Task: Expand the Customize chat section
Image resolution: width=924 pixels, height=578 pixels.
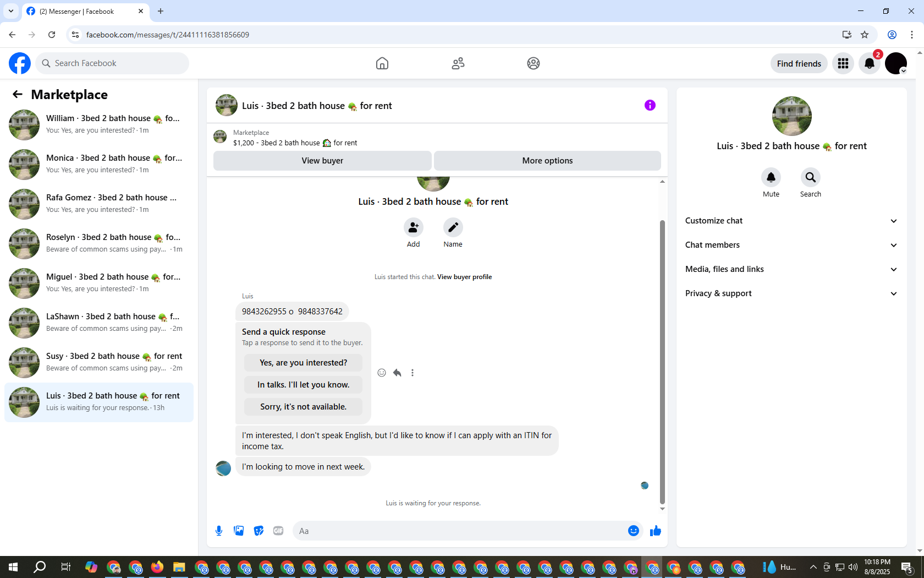Action: [791, 221]
